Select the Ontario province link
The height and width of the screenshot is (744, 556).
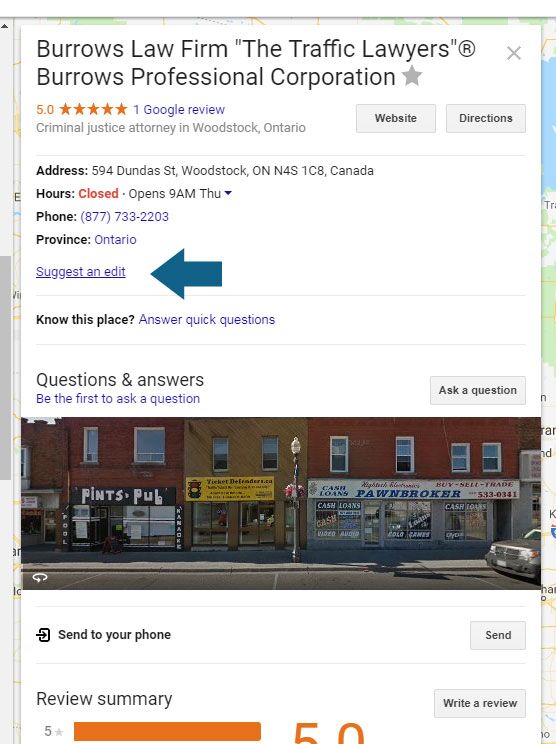pos(115,240)
